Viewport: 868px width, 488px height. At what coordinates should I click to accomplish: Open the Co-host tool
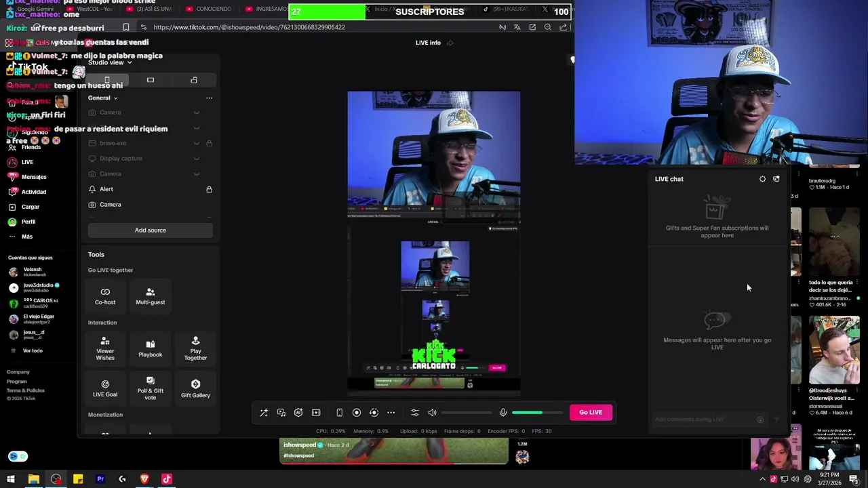pos(105,296)
